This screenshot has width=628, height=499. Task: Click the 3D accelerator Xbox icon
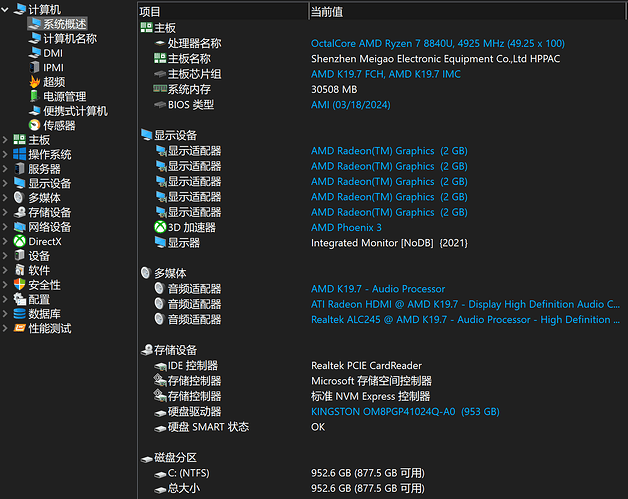click(x=160, y=227)
